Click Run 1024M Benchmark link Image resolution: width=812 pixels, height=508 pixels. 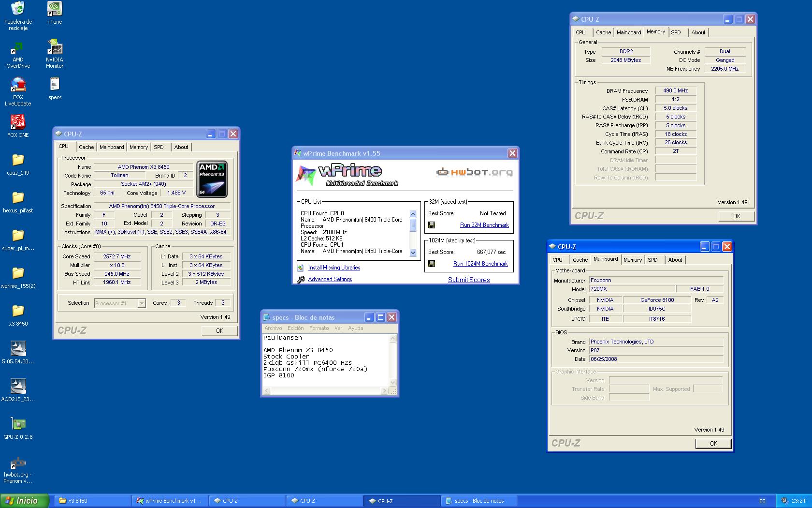[x=480, y=264]
